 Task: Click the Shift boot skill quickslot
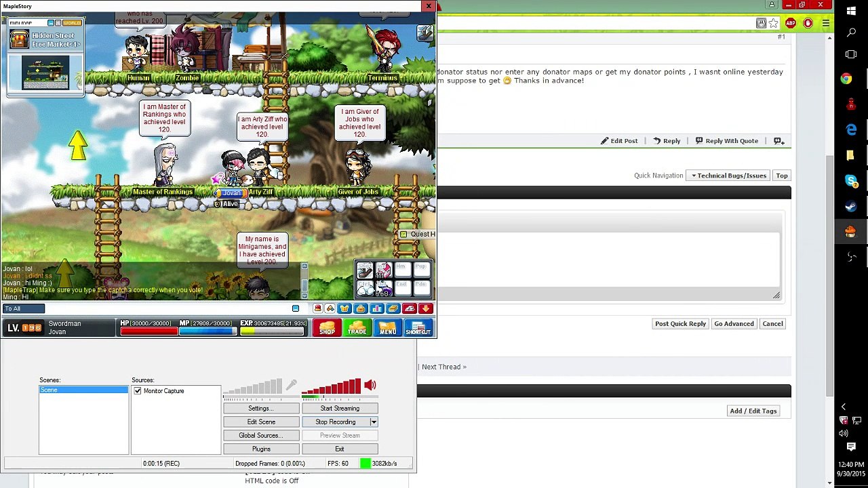click(x=365, y=270)
